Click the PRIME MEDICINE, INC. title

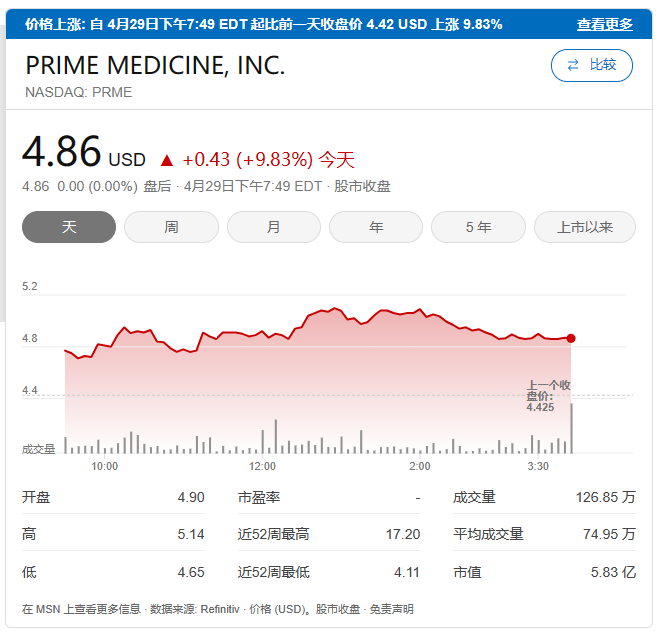click(155, 66)
